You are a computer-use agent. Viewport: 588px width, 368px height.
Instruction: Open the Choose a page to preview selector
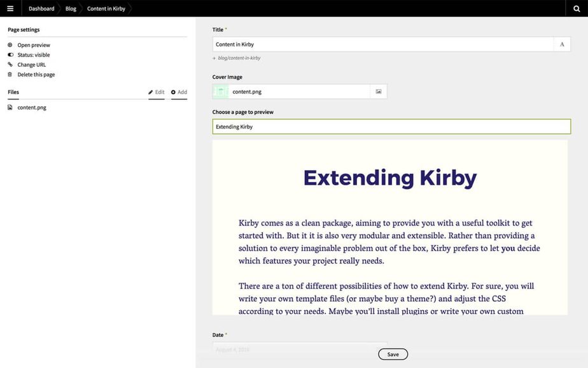pyautogui.click(x=391, y=127)
